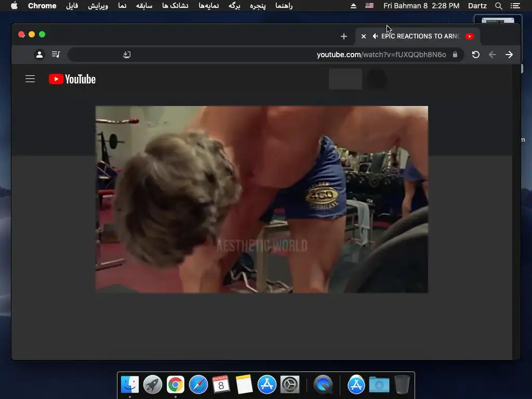Focus the address bar with youtube.com URL

click(265, 55)
